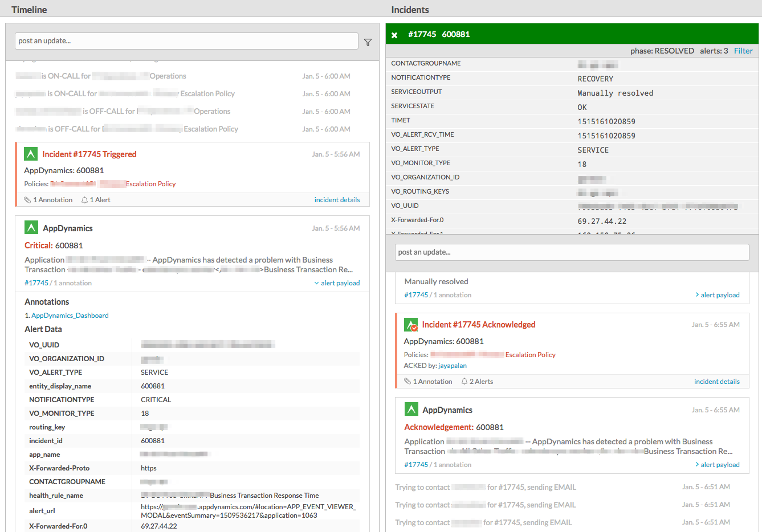Focus the Incidents post an update field
The width and height of the screenshot is (762, 532).
pos(572,252)
